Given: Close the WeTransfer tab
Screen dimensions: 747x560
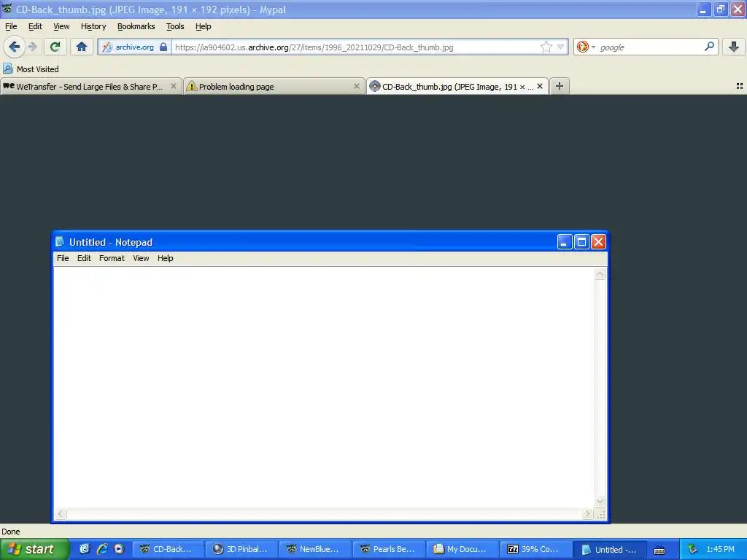Looking at the screenshot, I should pos(174,86).
